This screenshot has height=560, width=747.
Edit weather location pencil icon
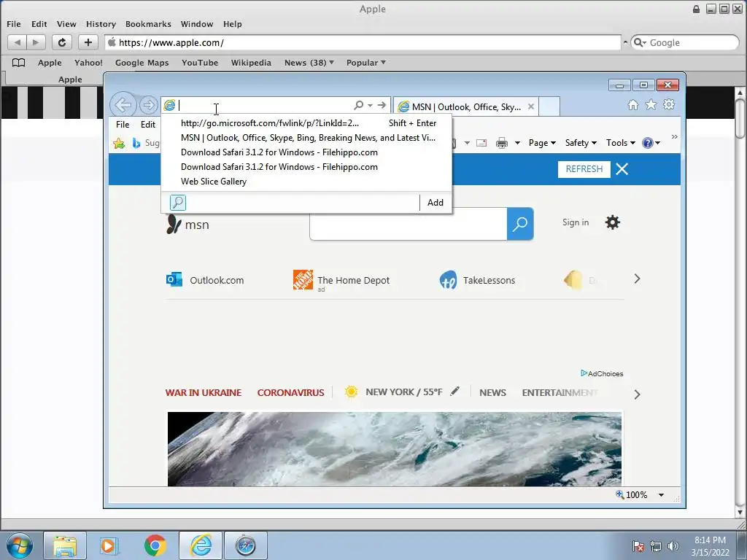(x=455, y=391)
